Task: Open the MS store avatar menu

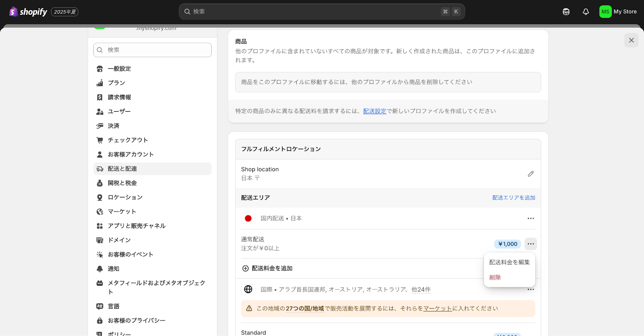Action: pos(618,12)
